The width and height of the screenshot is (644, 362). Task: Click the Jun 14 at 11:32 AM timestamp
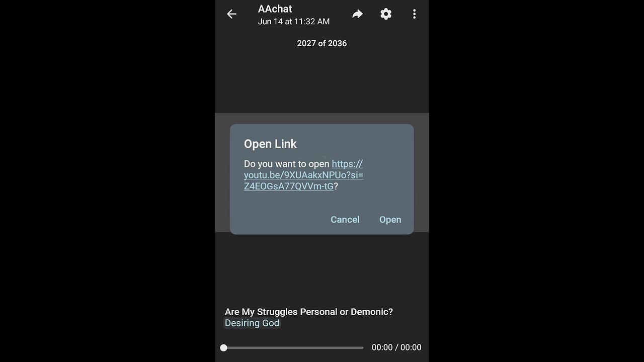[x=294, y=22]
